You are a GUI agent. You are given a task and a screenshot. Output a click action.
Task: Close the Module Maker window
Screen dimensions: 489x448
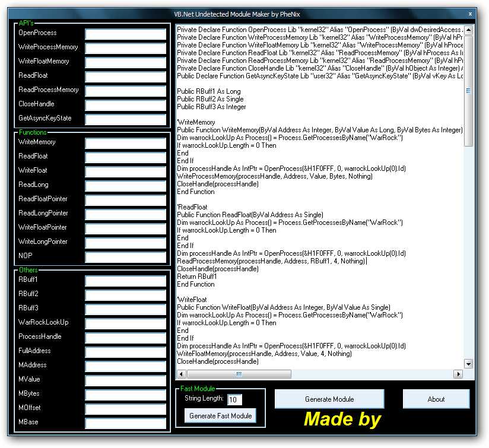(470, 13)
